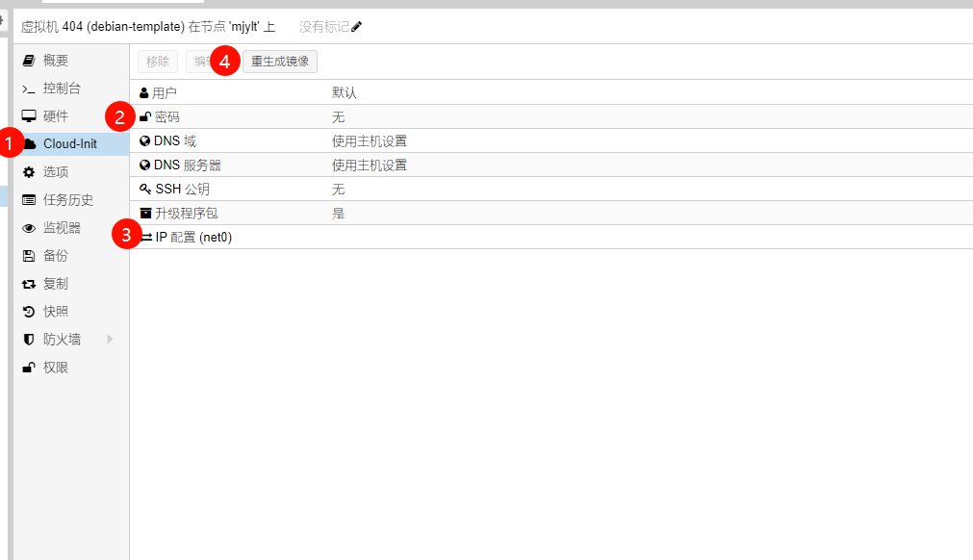
Task: Click the 移除 button
Action: pyautogui.click(x=158, y=62)
